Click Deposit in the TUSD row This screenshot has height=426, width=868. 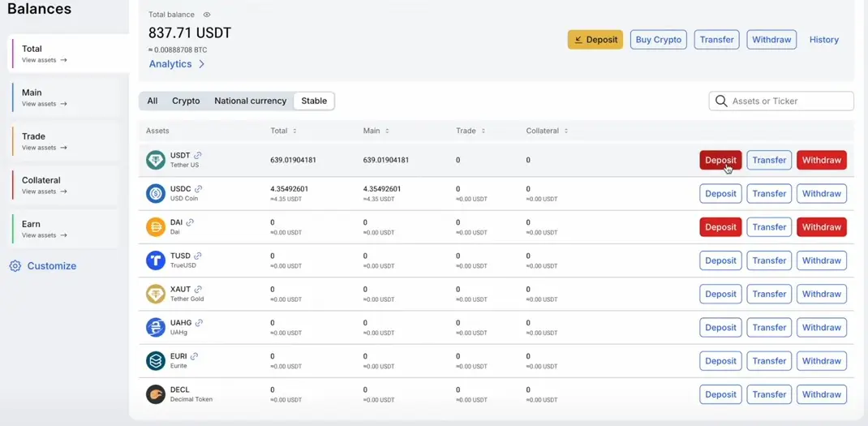click(720, 260)
